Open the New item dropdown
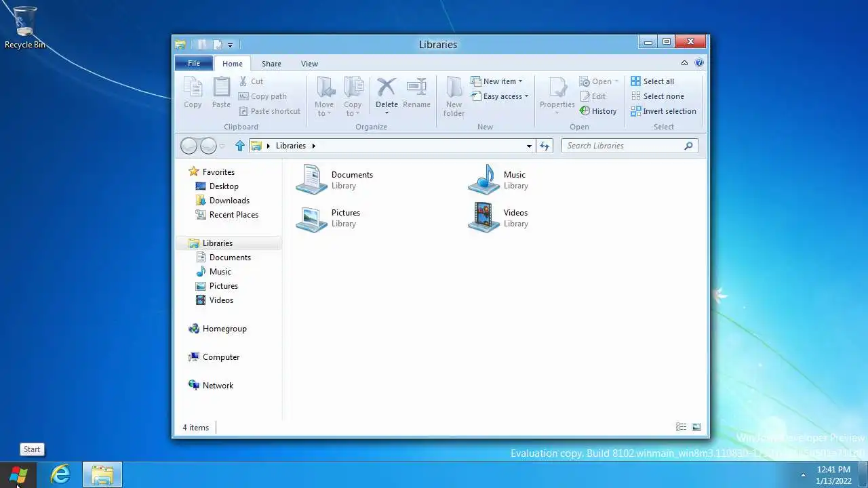Viewport: 868px width, 488px height. (x=496, y=81)
